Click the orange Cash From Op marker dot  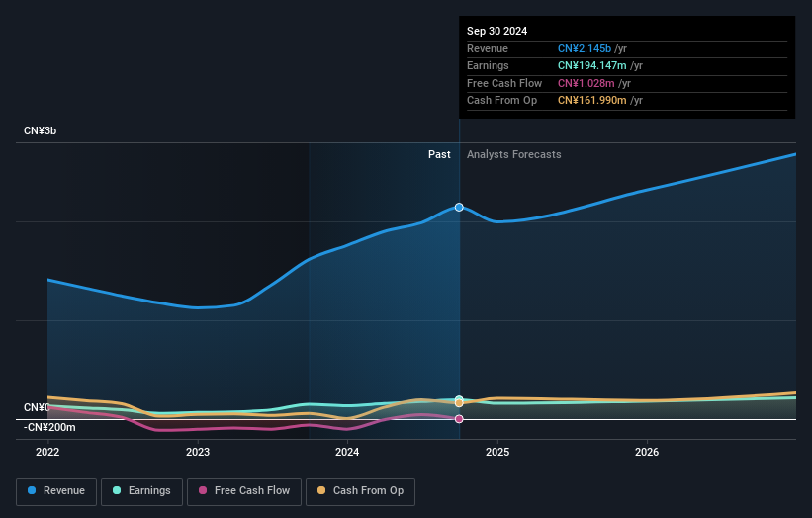[x=459, y=403]
